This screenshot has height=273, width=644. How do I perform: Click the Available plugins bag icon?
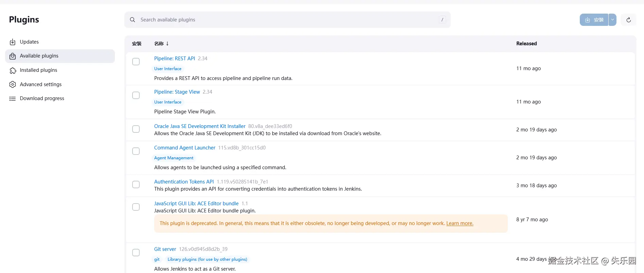[x=13, y=56]
